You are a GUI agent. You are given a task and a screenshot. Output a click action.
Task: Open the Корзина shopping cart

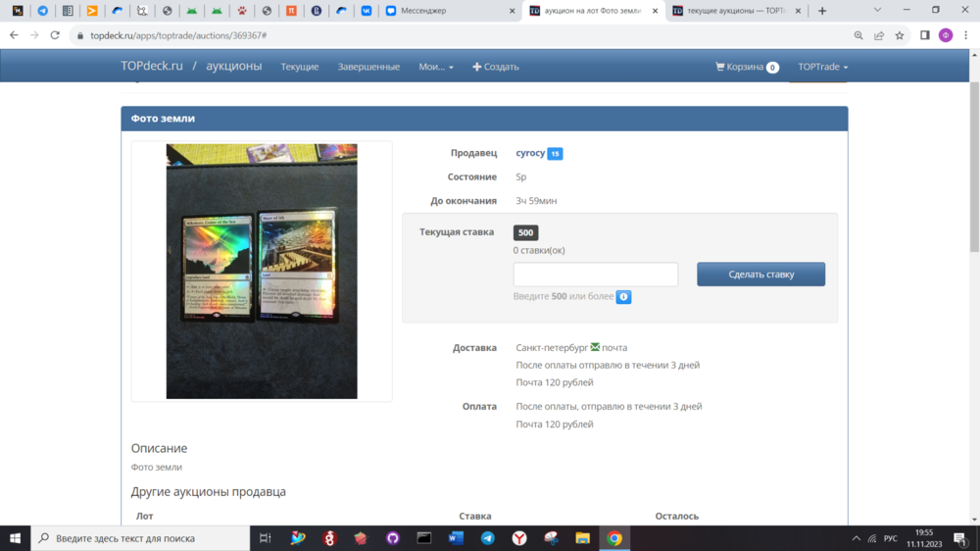coord(747,67)
